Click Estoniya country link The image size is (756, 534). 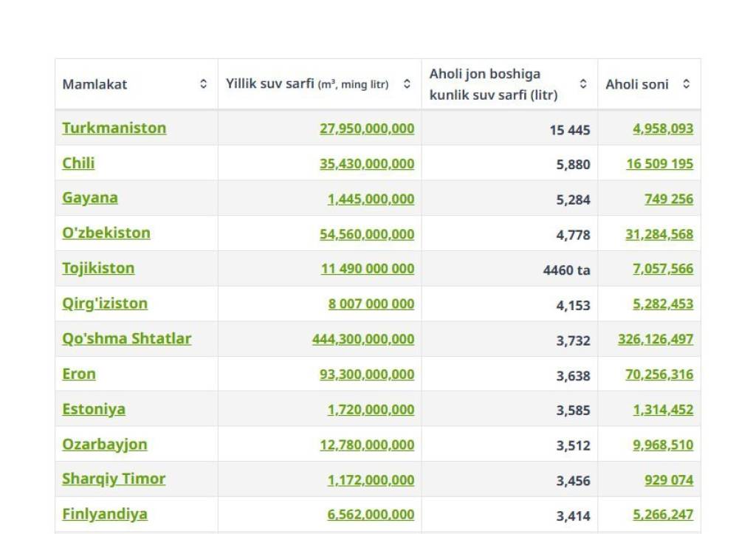tap(94, 409)
